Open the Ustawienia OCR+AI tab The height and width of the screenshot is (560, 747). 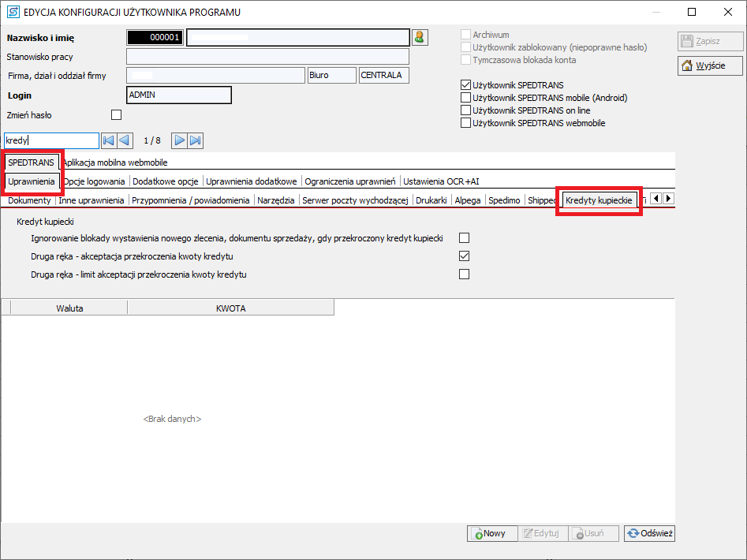[x=441, y=181]
